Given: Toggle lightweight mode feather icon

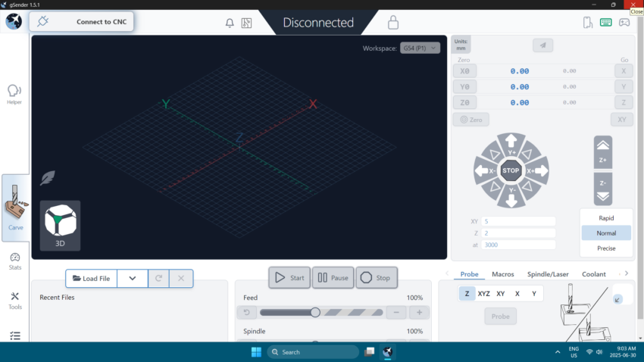Looking at the screenshot, I should 48,178.
